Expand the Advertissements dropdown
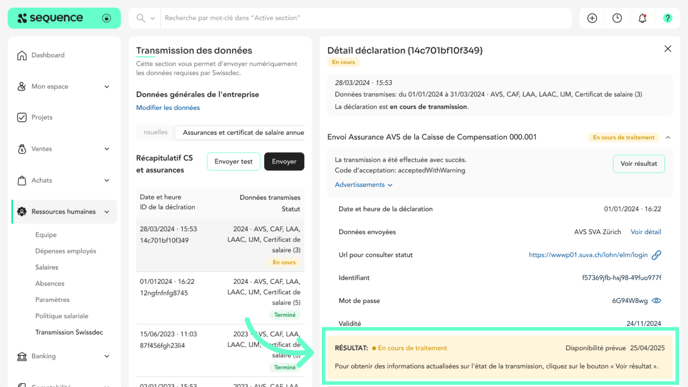 click(363, 185)
